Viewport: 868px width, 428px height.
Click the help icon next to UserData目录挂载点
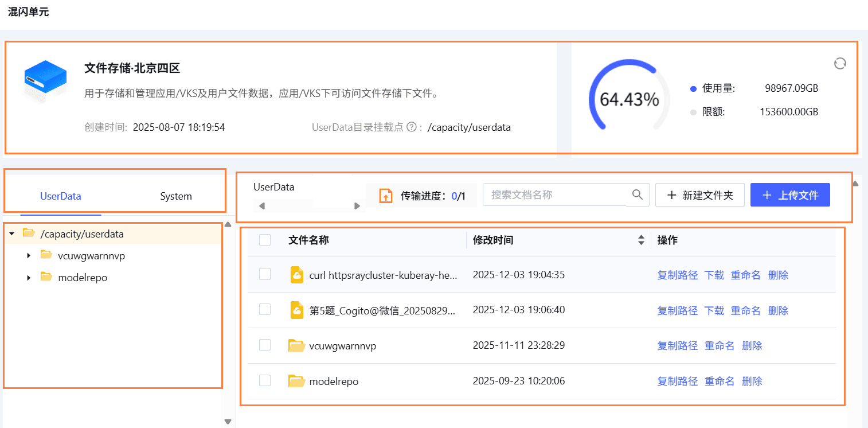411,127
